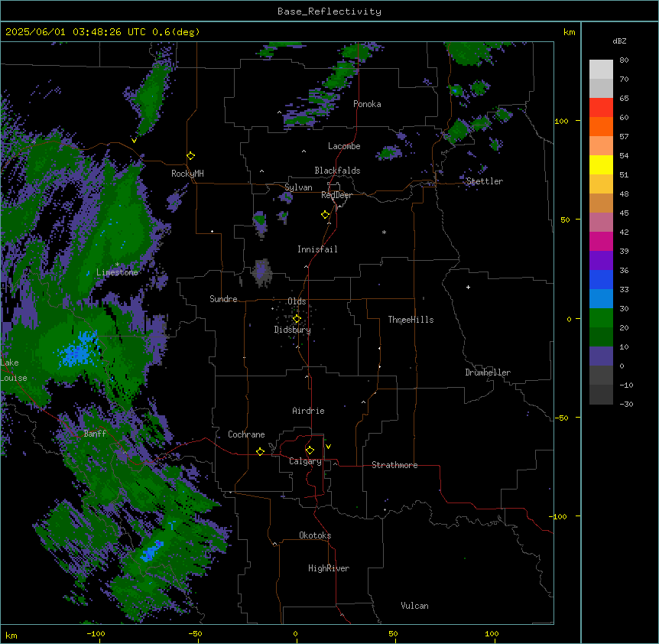
Task: Click the Sundre label
Action: pos(223,299)
